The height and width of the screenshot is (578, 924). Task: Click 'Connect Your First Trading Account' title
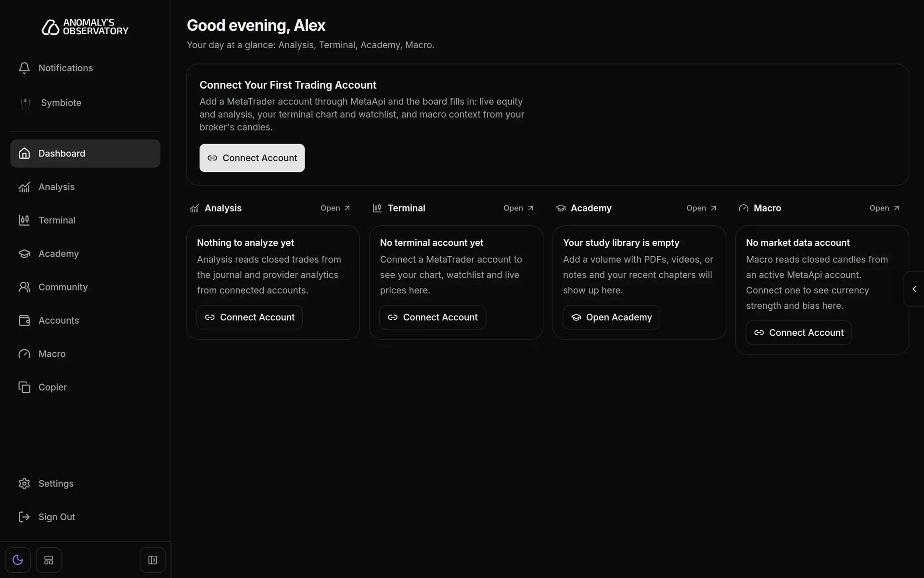[x=288, y=85]
